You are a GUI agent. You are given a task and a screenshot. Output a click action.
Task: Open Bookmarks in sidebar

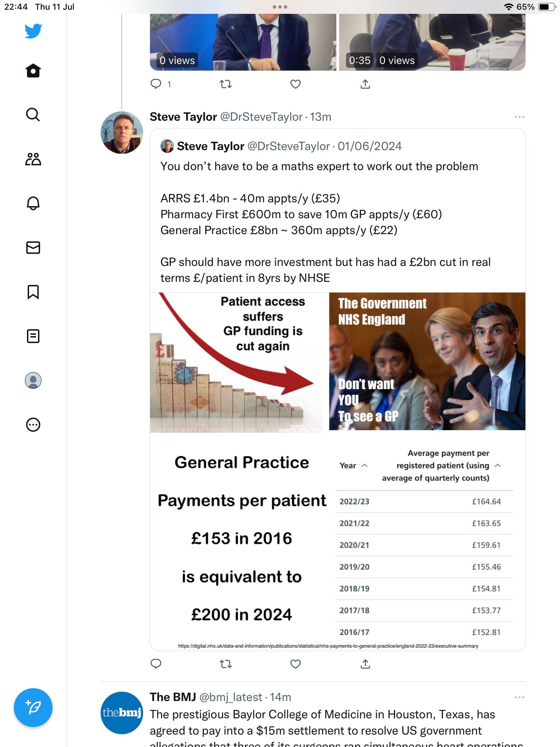pyautogui.click(x=33, y=292)
